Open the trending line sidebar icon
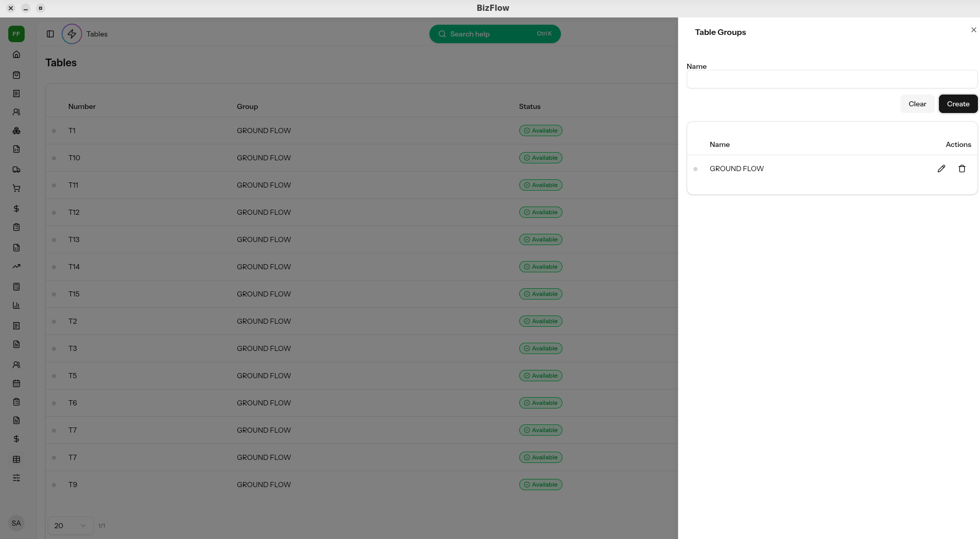 [16, 266]
